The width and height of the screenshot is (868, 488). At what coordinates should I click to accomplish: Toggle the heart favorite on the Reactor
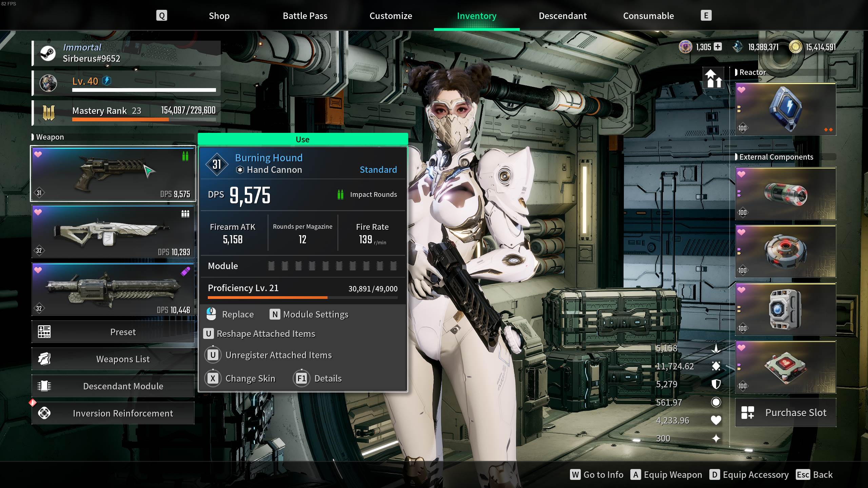coord(742,90)
